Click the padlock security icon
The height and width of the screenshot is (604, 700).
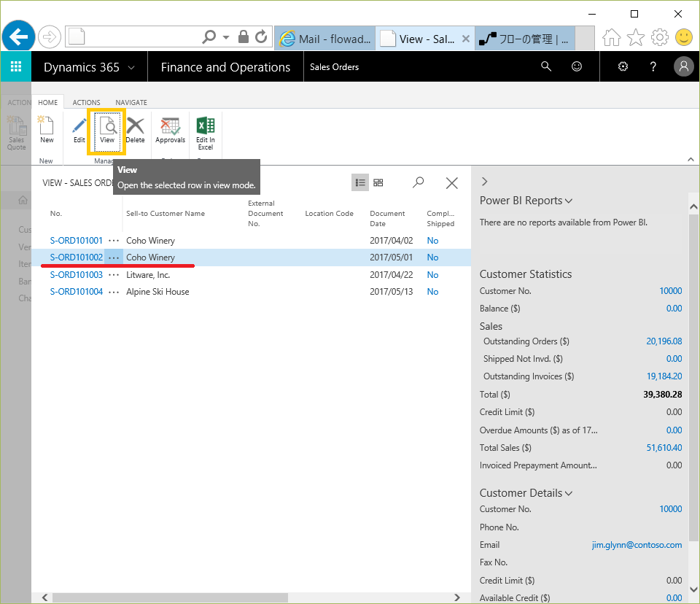[244, 36]
